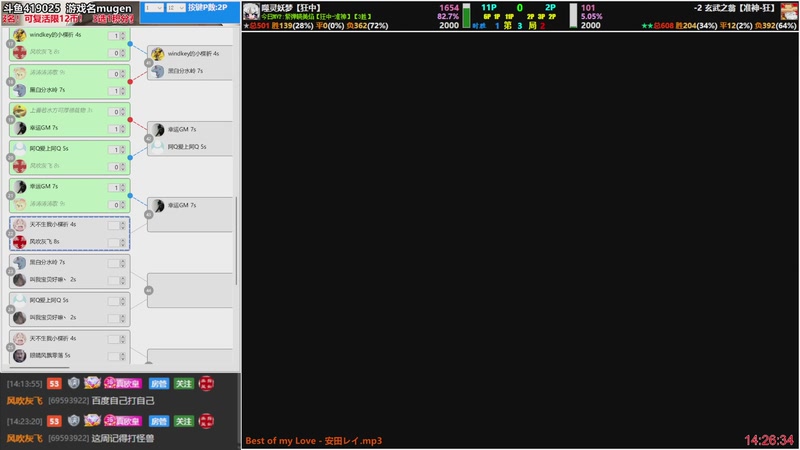Click username 风吹灰飞 beside 这周记得打怪兽
This screenshot has height=450, width=800.
24,438
